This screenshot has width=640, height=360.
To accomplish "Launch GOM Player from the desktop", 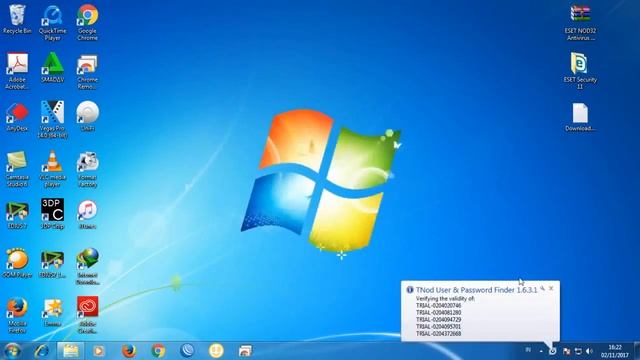I will [x=17, y=263].
